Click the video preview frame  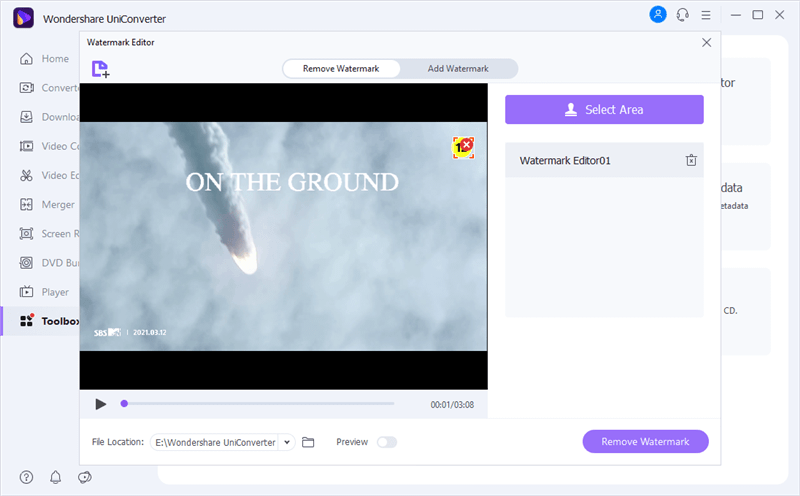(283, 236)
